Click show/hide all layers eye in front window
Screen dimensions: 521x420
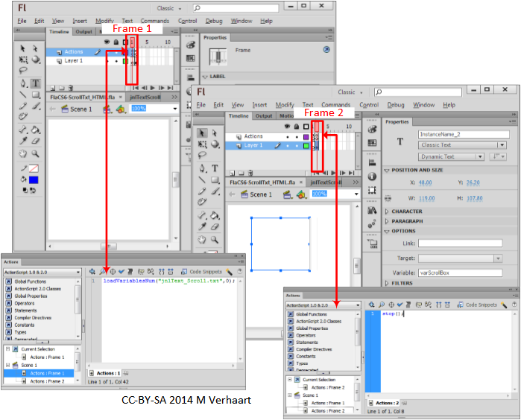point(288,127)
